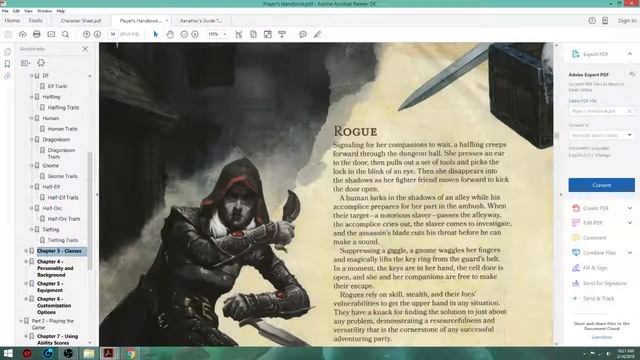Open the help question mark icon
The width and height of the screenshot is (640, 360).
coord(592,20)
